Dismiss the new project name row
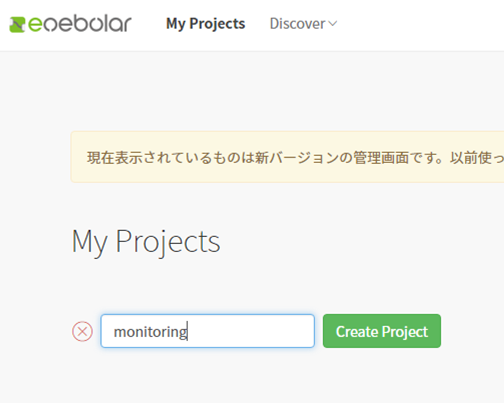This screenshot has width=504, height=403. 82,331
